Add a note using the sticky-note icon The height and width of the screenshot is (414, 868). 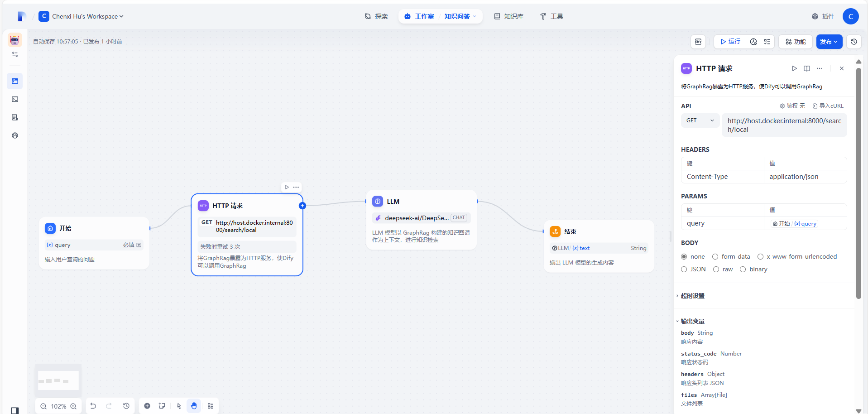click(x=162, y=406)
